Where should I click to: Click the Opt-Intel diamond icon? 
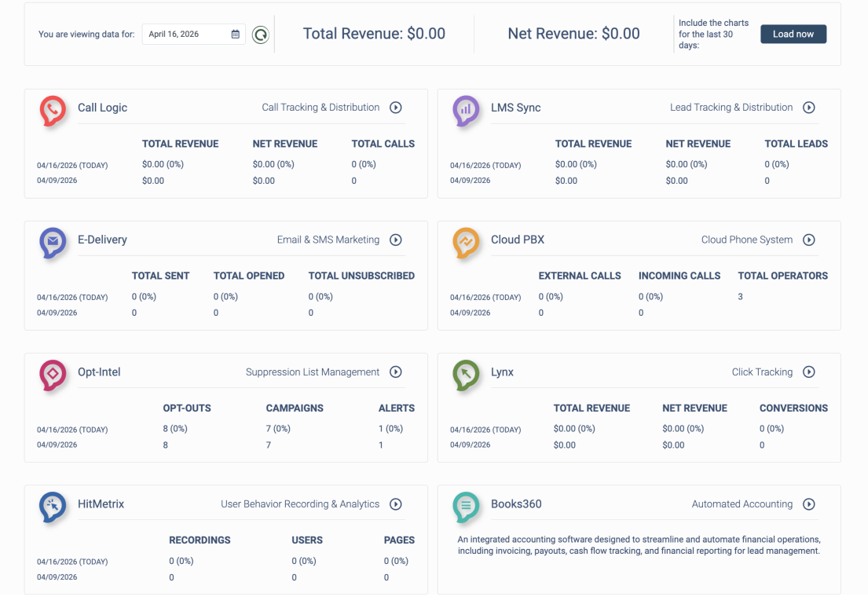coord(53,375)
